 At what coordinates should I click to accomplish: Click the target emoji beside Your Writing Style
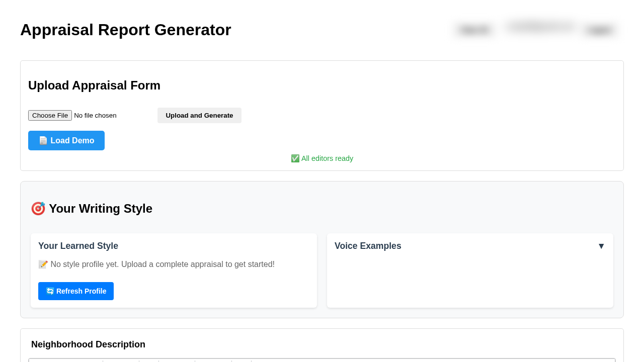click(x=38, y=208)
